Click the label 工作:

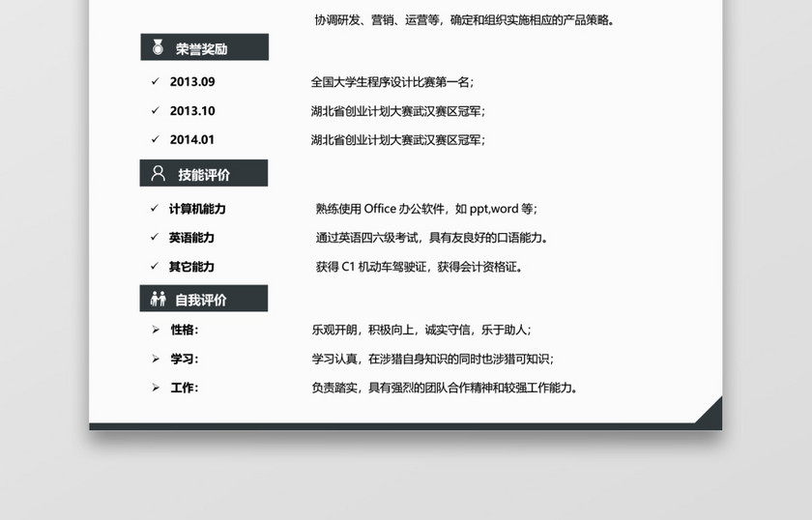pos(185,388)
